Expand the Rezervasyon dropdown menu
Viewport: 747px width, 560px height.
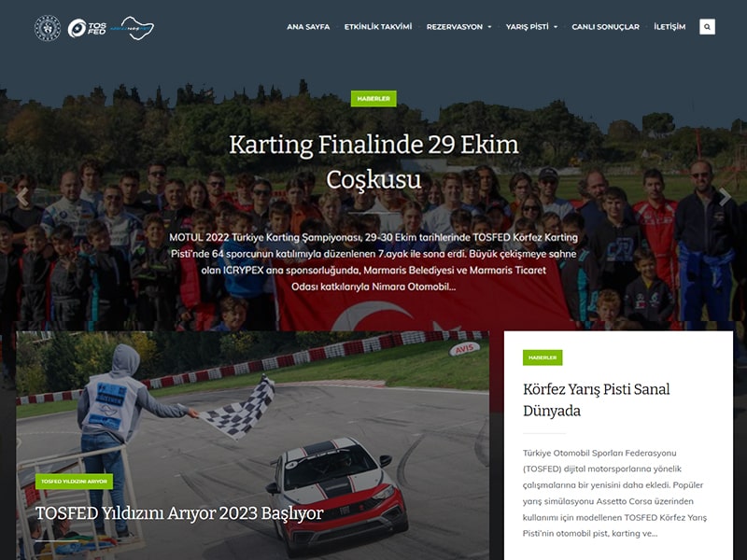coord(458,27)
